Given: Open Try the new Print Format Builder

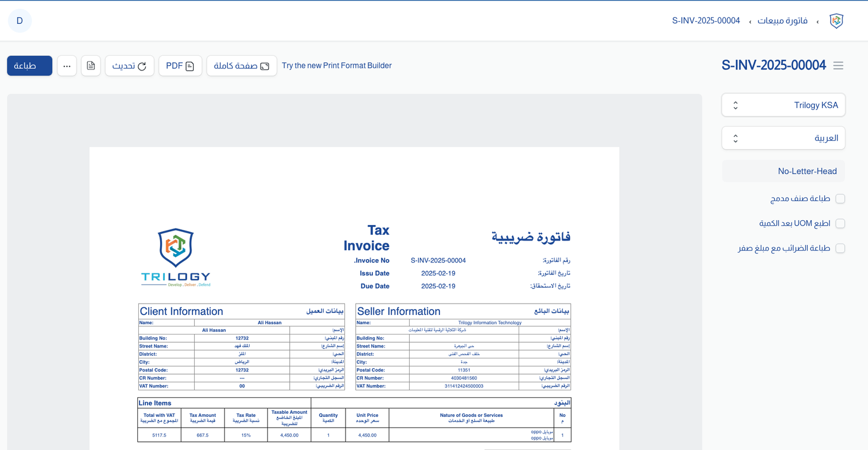Looking at the screenshot, I should pyautogui.click(x=336, y=66).
